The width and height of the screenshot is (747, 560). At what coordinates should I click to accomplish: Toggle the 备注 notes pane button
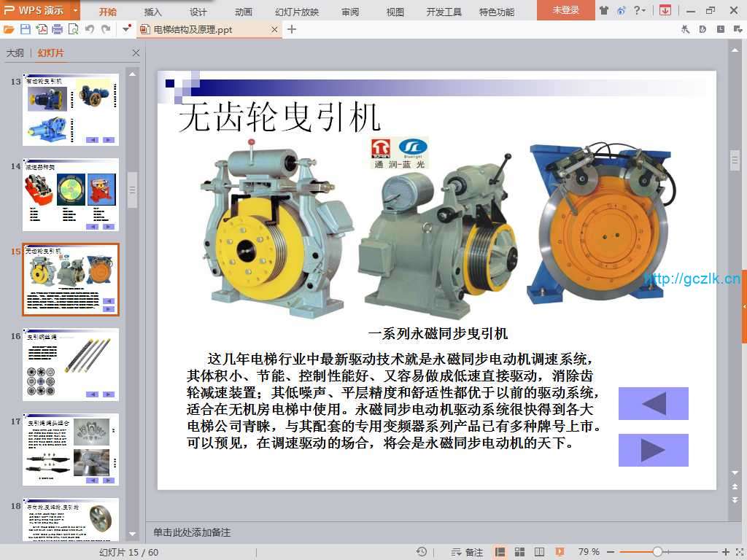(x=468, y=552)
